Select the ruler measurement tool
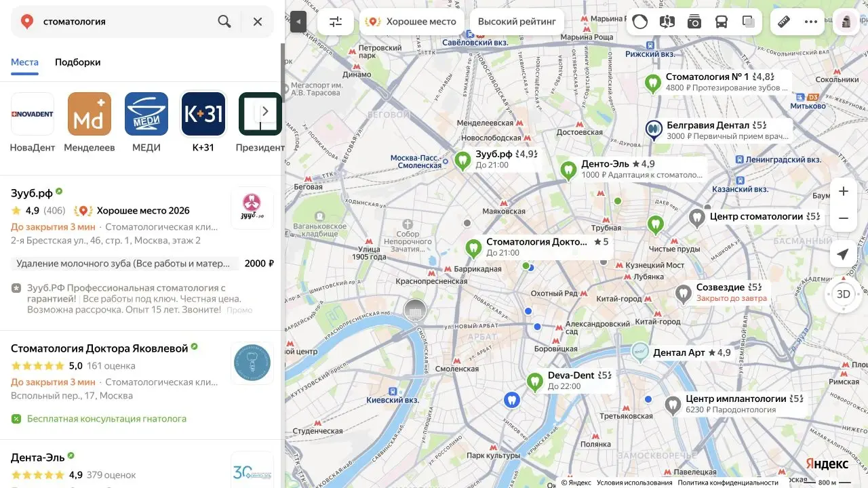868x488 pixels. 784,22
